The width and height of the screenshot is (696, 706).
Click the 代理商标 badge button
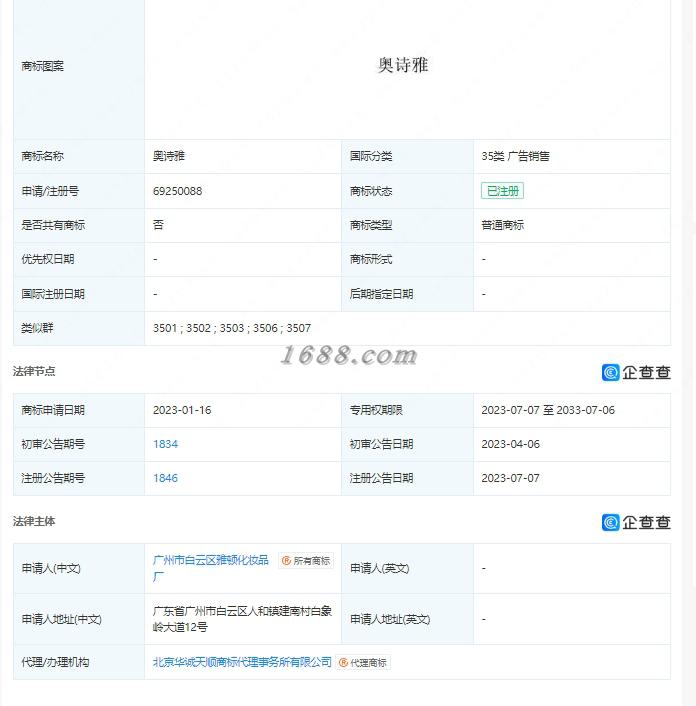click(x=363, y=663)
